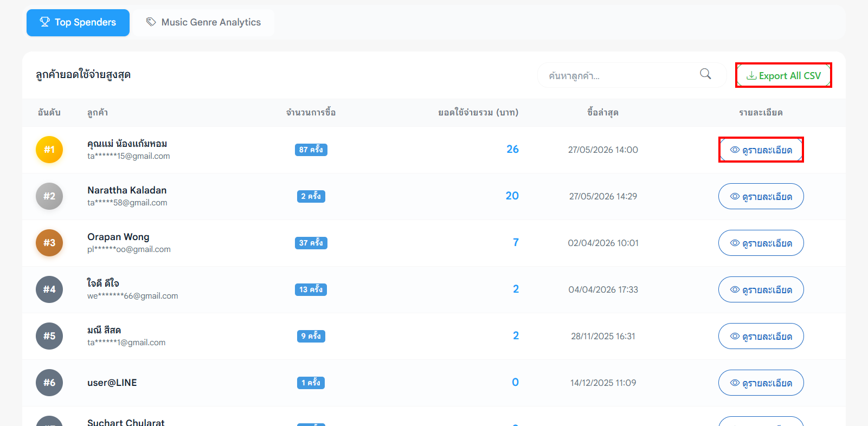The height and width of the screenshot is (426, 868).
Task: Click the tag icon beside Music Genre Analytics
Action: [x=151, y=22]
